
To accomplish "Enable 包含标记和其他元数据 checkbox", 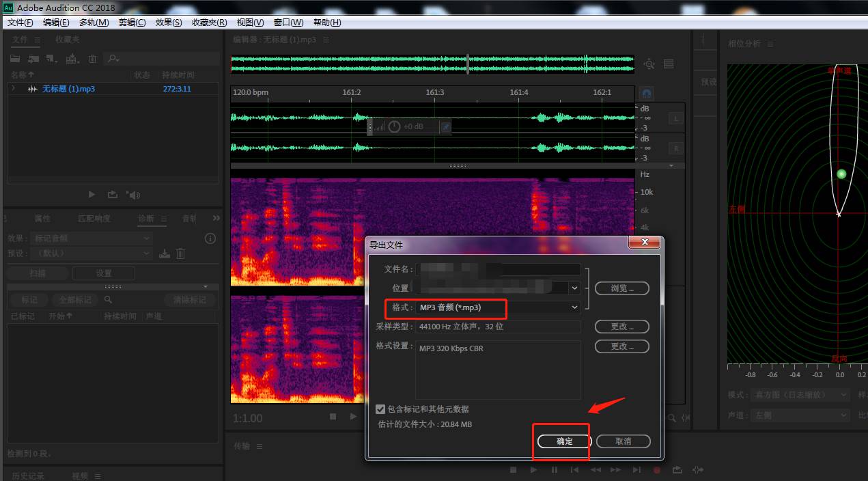I will (x=380, y=409).
